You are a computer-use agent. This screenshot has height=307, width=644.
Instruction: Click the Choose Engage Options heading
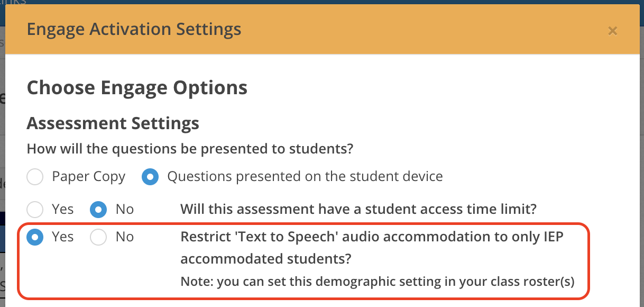[137, 88]
